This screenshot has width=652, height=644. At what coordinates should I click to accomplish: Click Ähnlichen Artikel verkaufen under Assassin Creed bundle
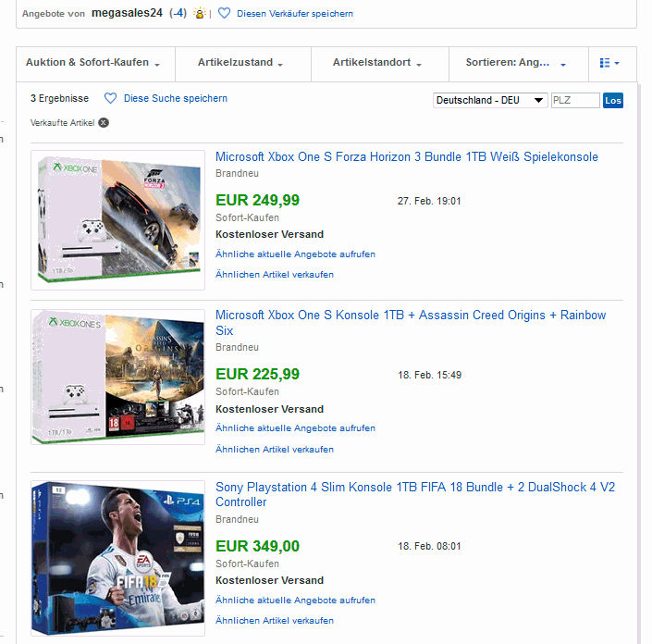click(275, 450)
